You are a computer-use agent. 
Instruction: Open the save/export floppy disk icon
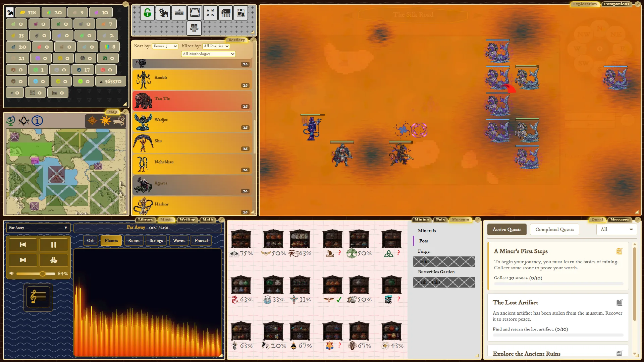[241, 13]
